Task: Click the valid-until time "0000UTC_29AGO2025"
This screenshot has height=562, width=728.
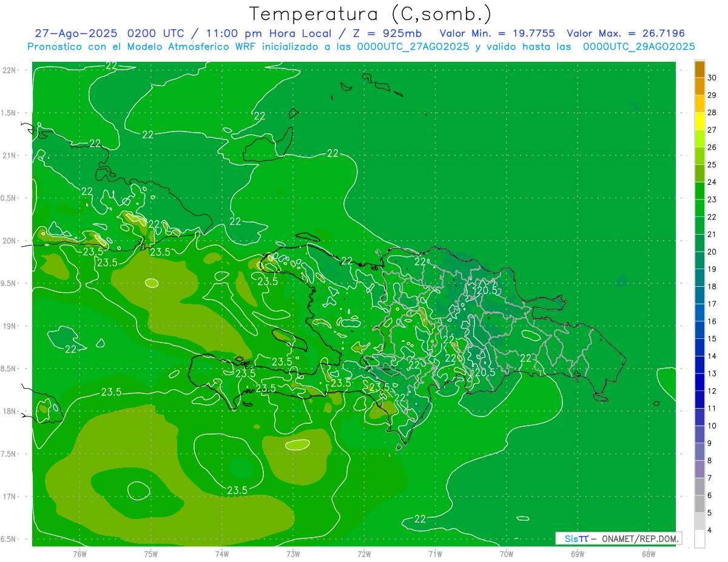Action: click(x=639, y=47)
